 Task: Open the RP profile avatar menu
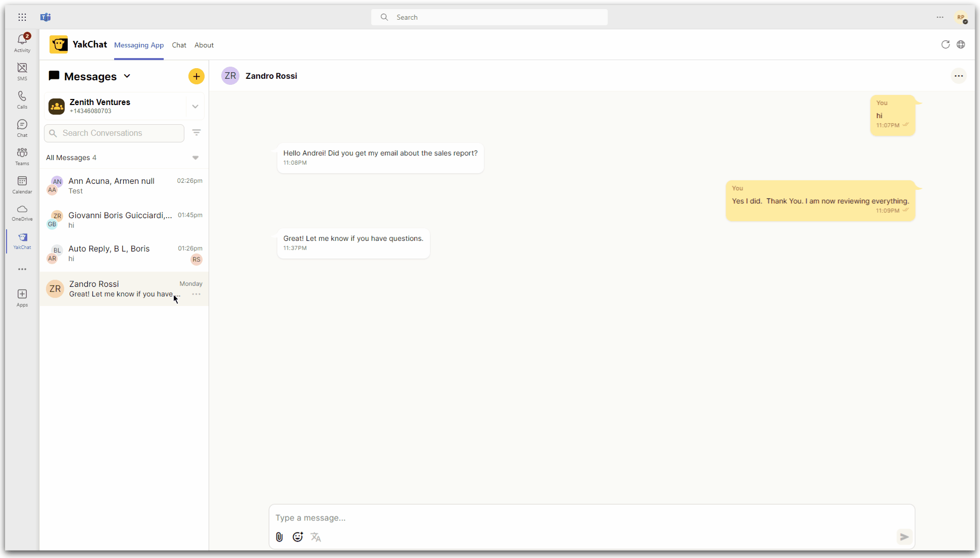(x=961, y=17)
